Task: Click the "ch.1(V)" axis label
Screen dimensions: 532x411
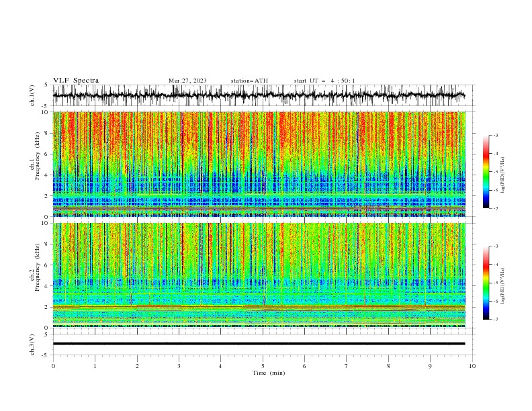Action: pos(32,95)
